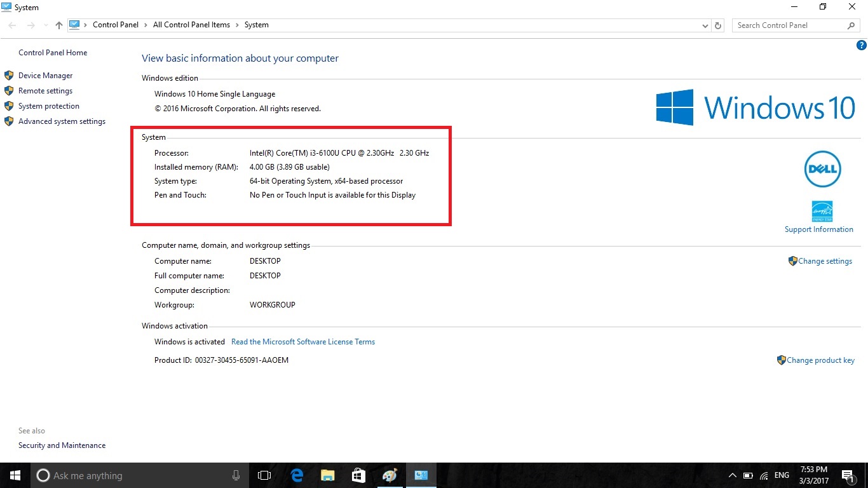Click the blue Help question mark icon

pos(862,45)
